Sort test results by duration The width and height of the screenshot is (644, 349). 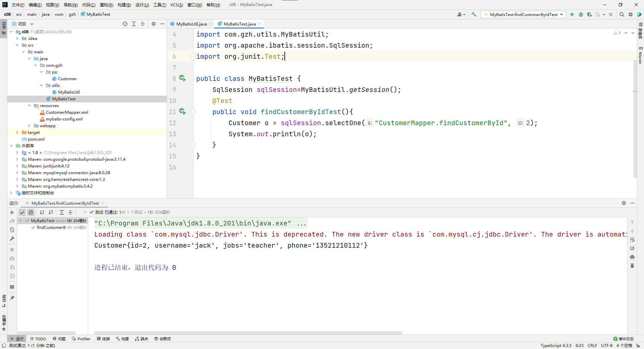51,212
